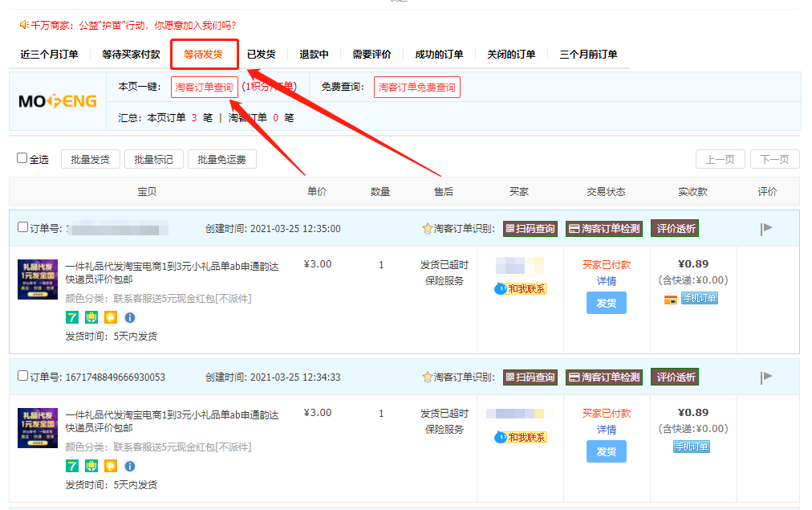Open 成功的订单 tab

[x=439, y=55]
